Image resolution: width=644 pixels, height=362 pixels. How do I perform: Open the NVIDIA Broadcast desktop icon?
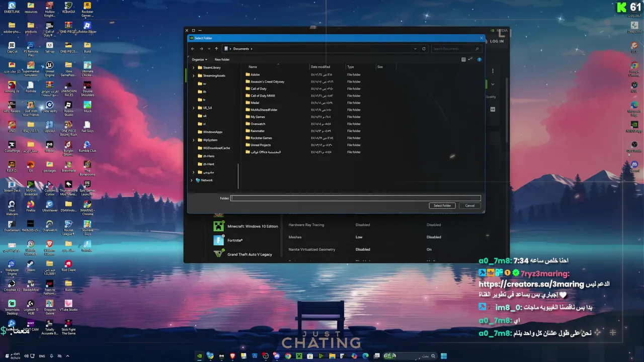click(x=31, y=188)
